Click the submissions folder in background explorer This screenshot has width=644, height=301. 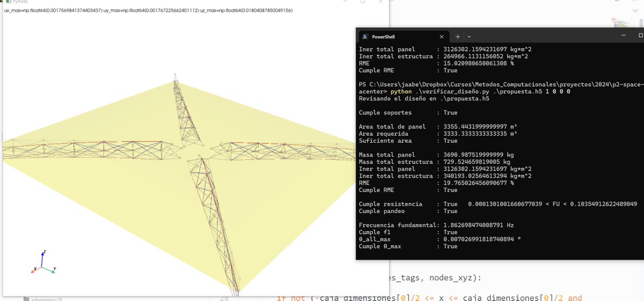pos(43,299)
